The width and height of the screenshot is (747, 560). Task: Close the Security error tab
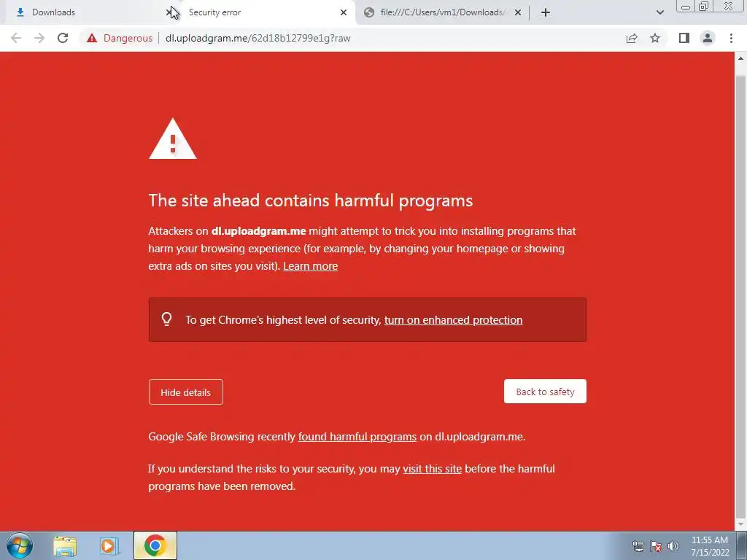[x=344, y=12]
